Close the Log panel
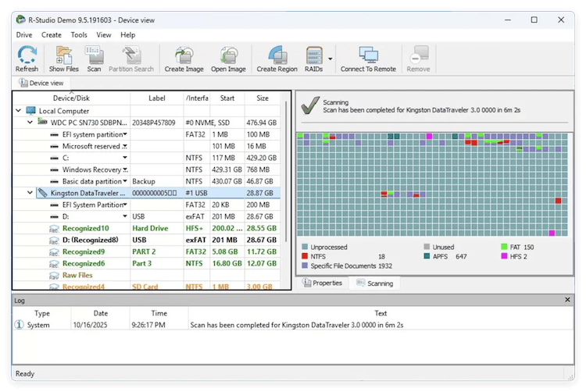Screen dimensions: 586x392 [568, 300]
